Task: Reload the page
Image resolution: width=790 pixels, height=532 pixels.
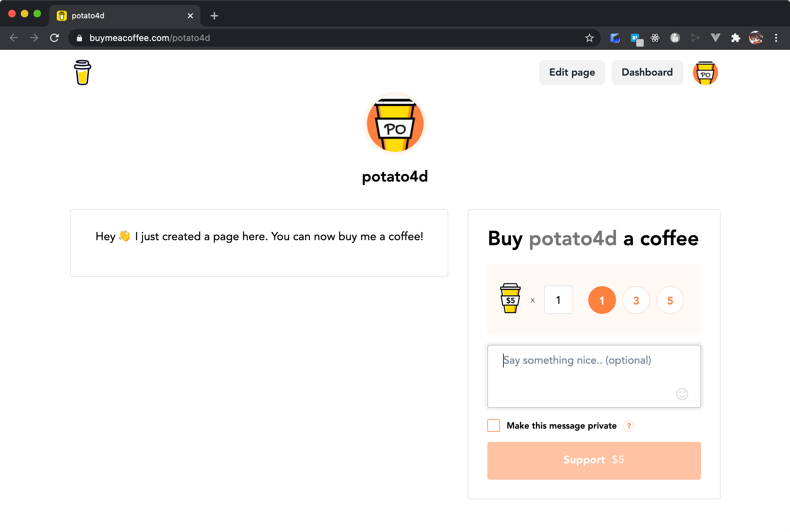Action: tap(54, 38)
